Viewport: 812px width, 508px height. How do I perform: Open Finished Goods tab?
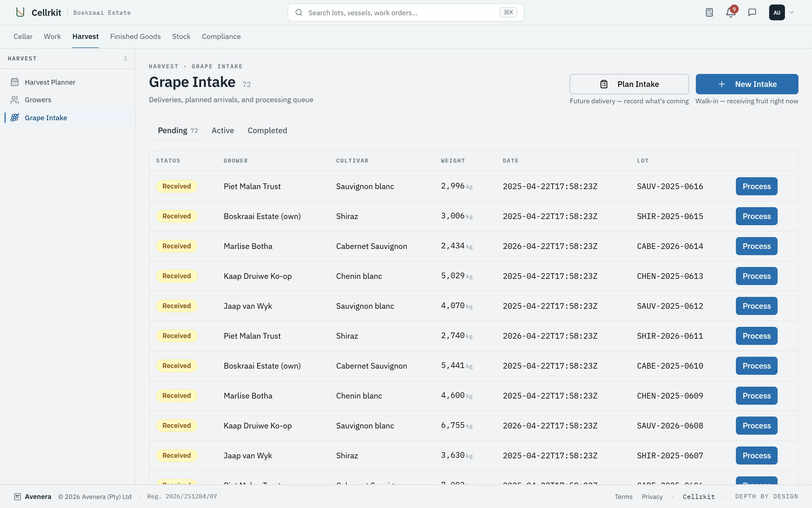point(135,36)
